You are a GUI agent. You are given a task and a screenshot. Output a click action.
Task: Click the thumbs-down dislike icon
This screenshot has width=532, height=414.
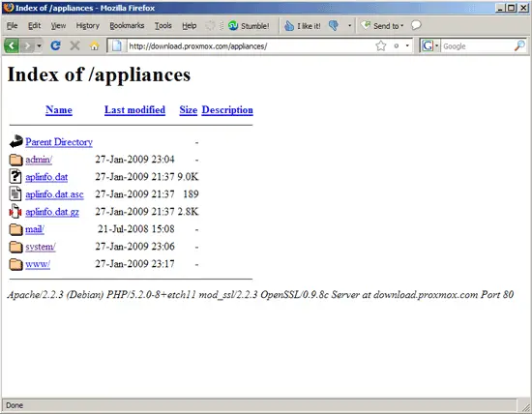tap(334, 25)
